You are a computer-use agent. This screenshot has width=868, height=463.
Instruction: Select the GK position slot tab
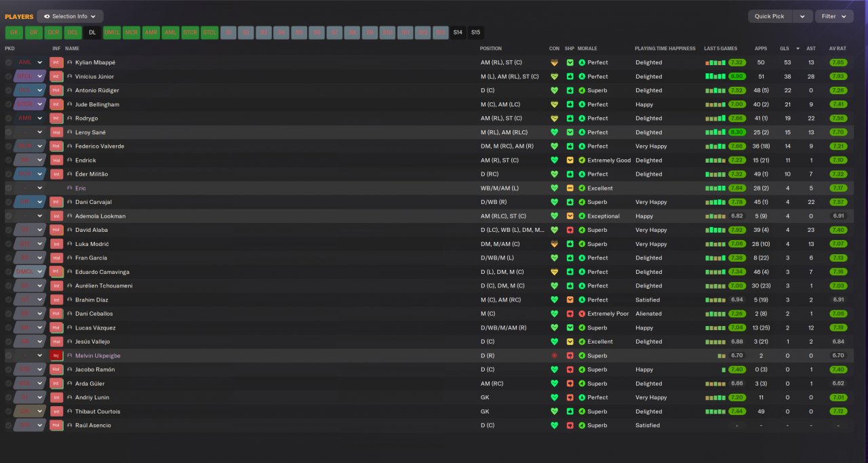[14, 33]
